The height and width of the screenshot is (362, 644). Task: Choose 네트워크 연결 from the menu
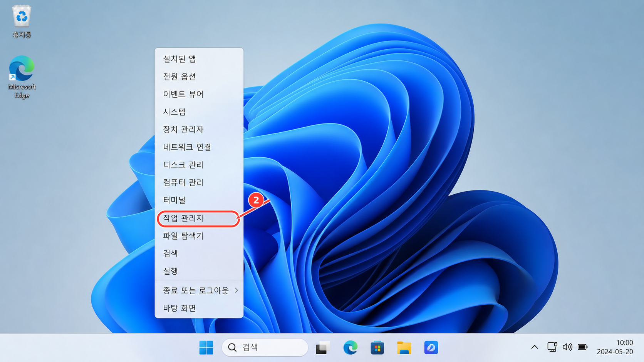pos(199,147)
